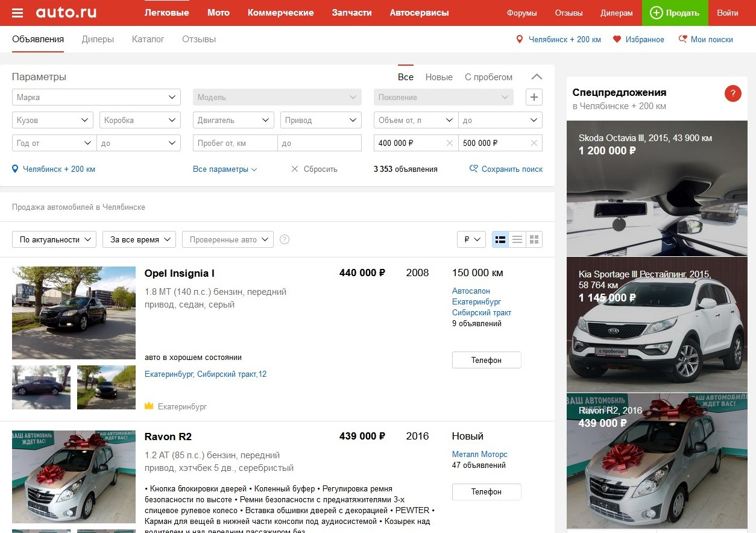Open the main Ravon R2 listing photo

tap(74, 477)
